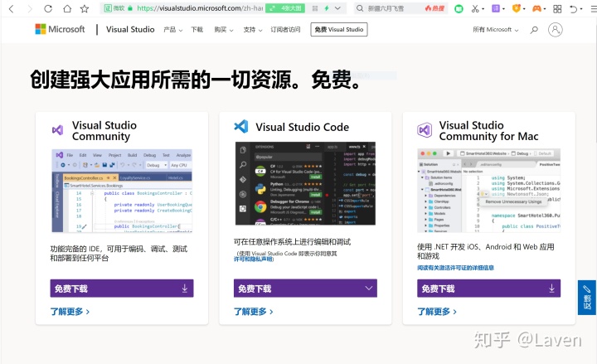The height and width of the screenshot is (364, 597).
Task: Click the Visual Studio Code editor screenshot
Action: (305, 183)
